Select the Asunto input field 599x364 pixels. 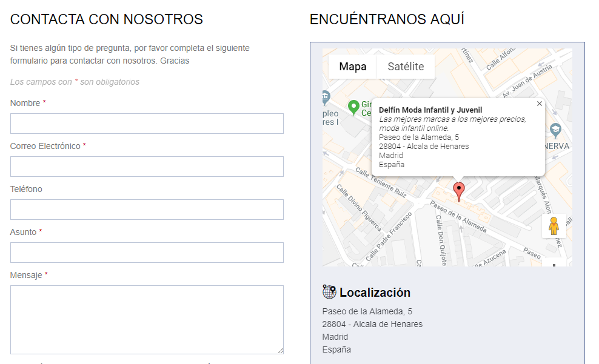(x=147, y=253)
